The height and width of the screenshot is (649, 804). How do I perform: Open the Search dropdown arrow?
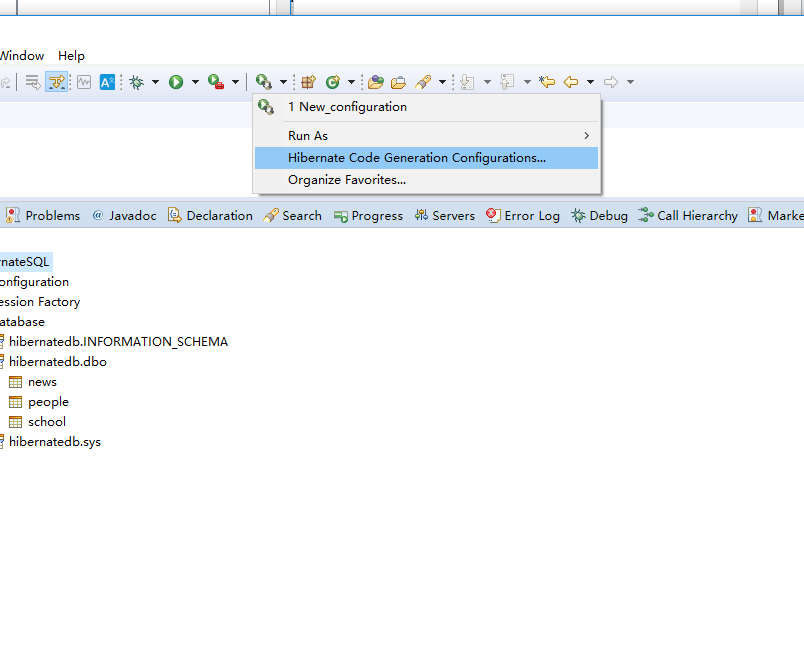442,82
